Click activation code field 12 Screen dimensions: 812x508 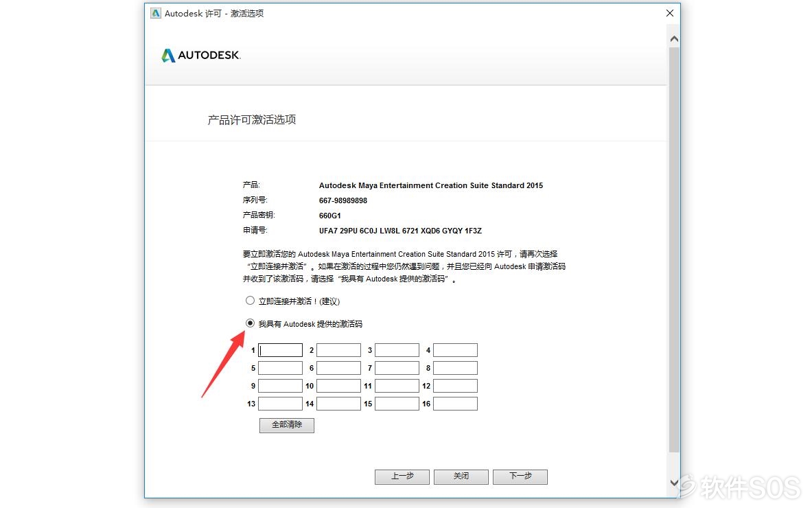click(x=455, y=386)
